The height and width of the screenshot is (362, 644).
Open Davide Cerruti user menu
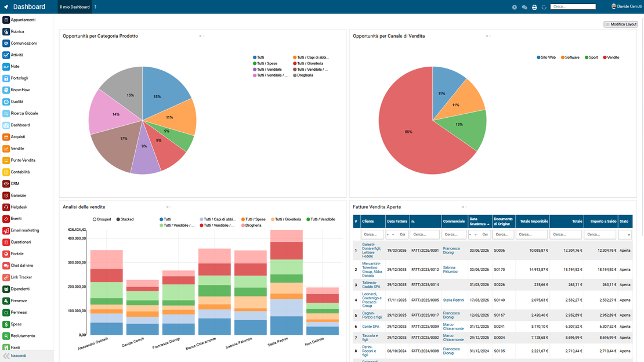tap(627, 6)
